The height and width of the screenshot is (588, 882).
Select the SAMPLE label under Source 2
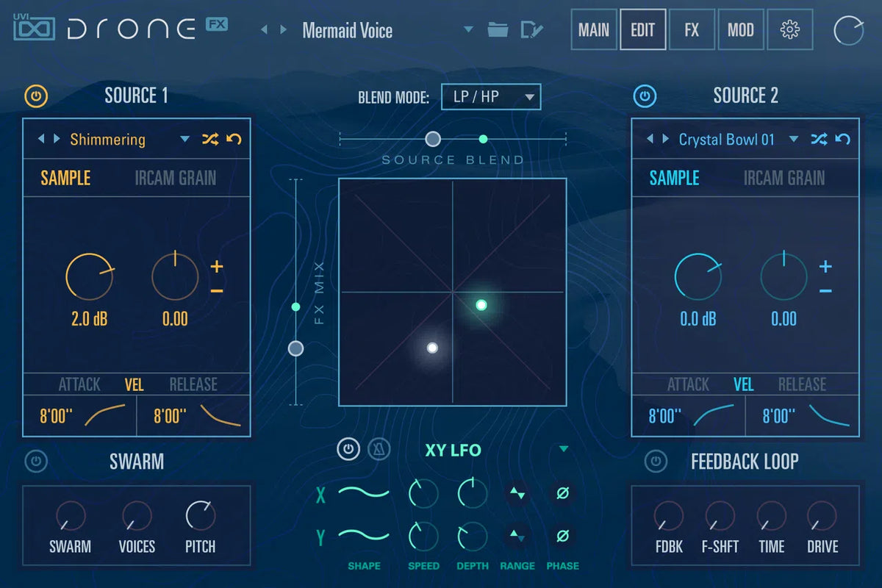(x=673, y=177)
